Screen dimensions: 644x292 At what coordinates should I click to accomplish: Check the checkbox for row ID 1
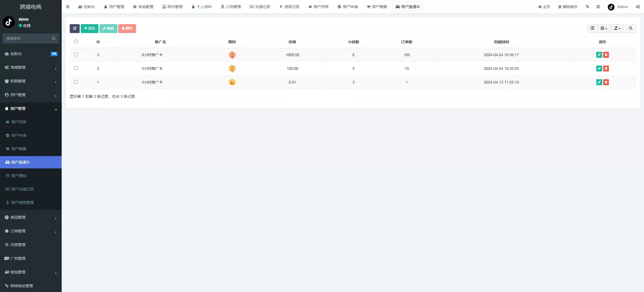[76, 82]
